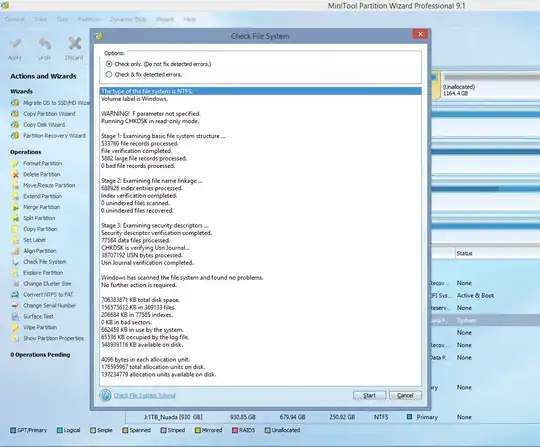Click the Show Partition Properties icon

tap(15, 339)
